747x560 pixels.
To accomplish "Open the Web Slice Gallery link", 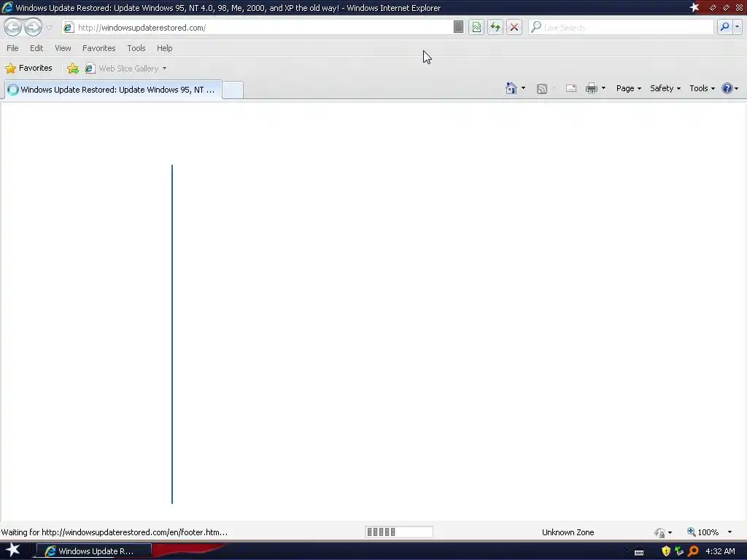I will (122, 69).
